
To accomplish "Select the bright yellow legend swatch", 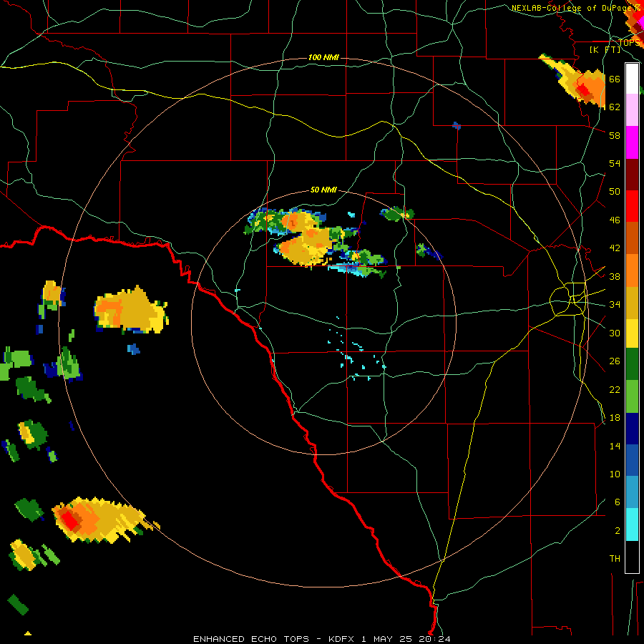I will 632,333.
